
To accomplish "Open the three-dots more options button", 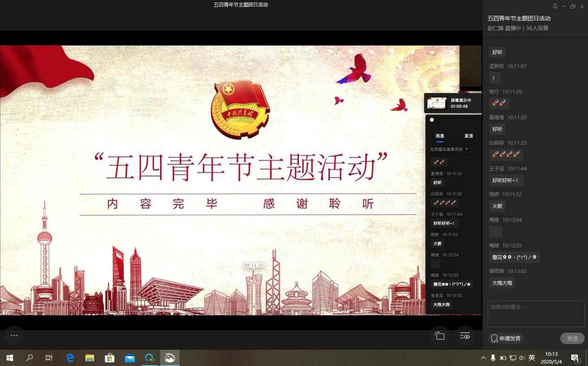I will [x=14, y=335].
